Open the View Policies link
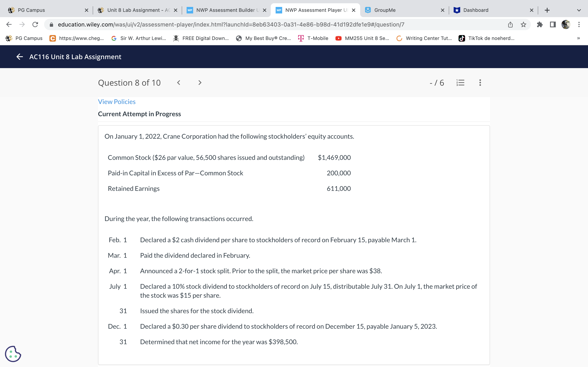Image resolution: width=588 pixels, height=367 pixels. coord(117,102)
